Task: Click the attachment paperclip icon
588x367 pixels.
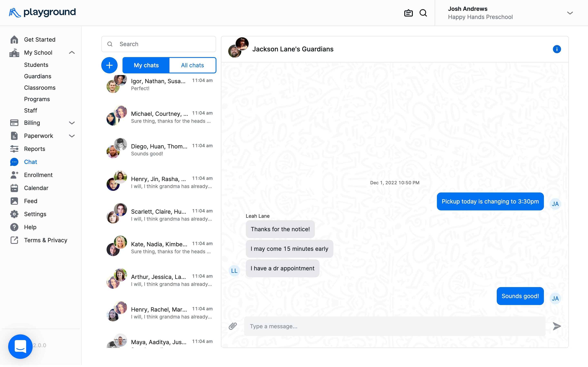Action: 233,326
